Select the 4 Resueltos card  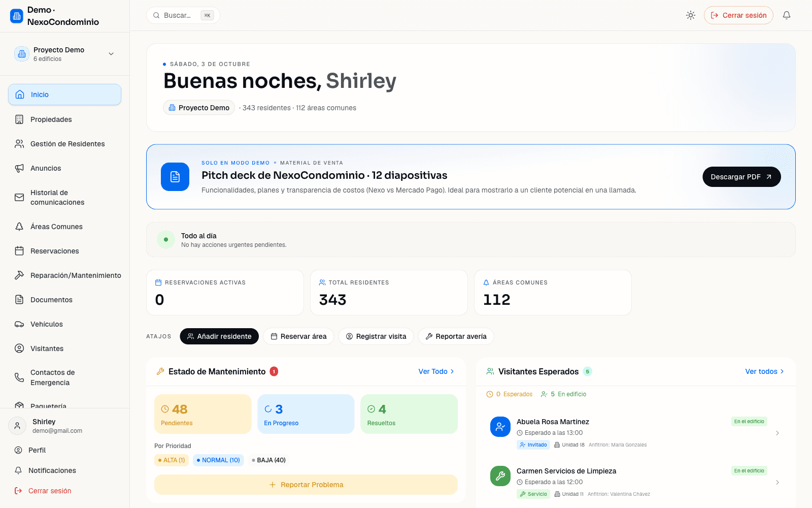pyautogui.click(x=409, y=414)
